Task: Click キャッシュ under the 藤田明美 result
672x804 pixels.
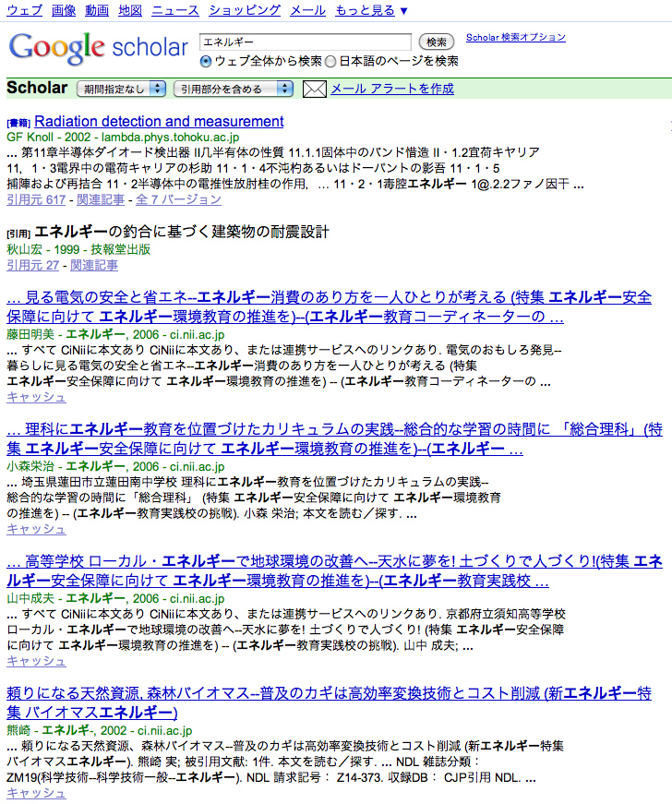Action: coord(36,398)
